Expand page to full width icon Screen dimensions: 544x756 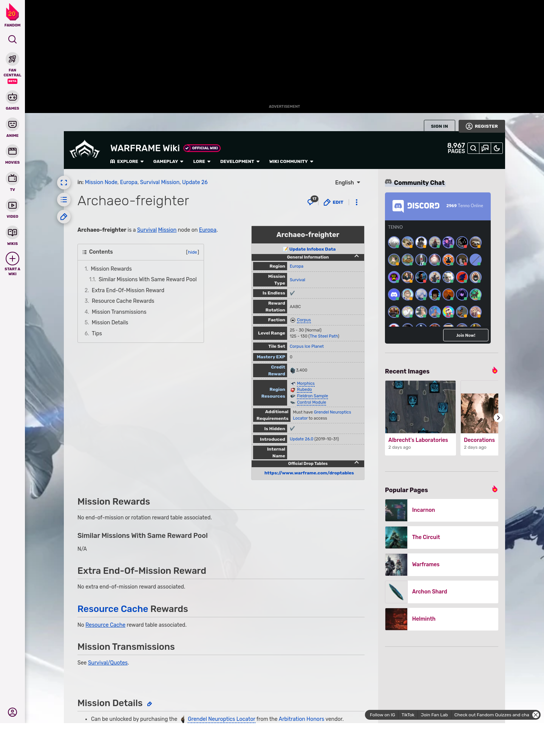(64, 183)
